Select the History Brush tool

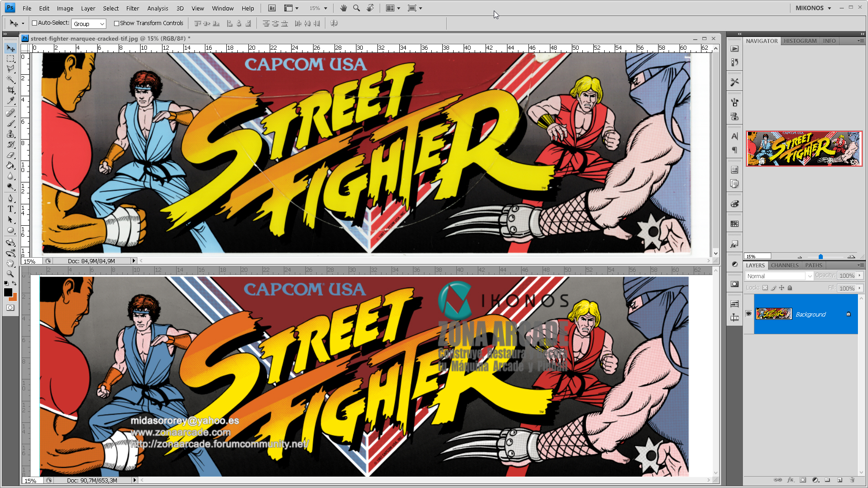[x=10, y=145]
